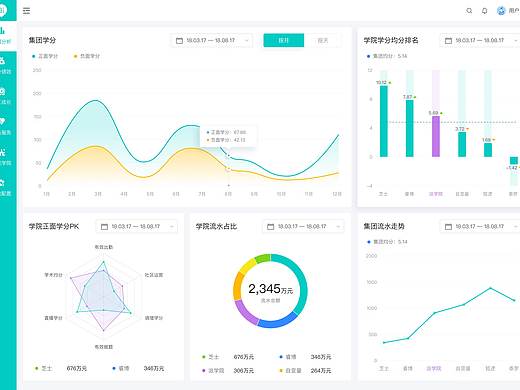Toggle the hamburger menu icon in header
520x390 pixels.
pos(26,11)
